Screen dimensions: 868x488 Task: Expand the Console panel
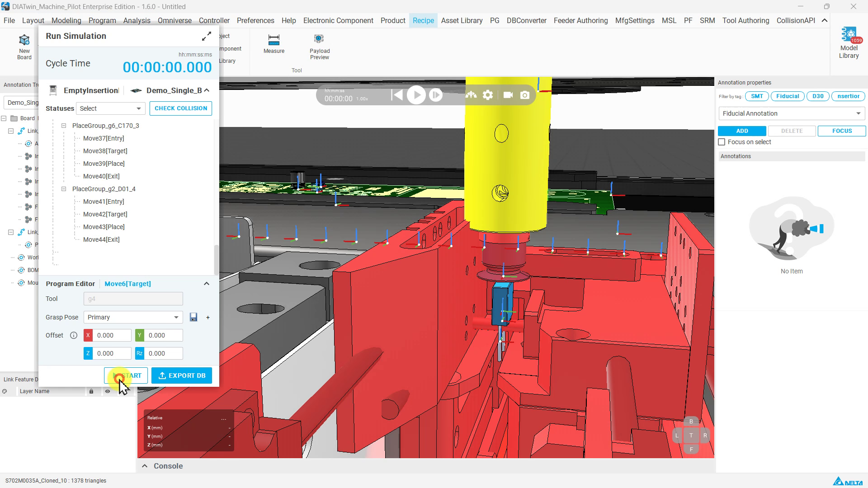(x=145, y=466)
